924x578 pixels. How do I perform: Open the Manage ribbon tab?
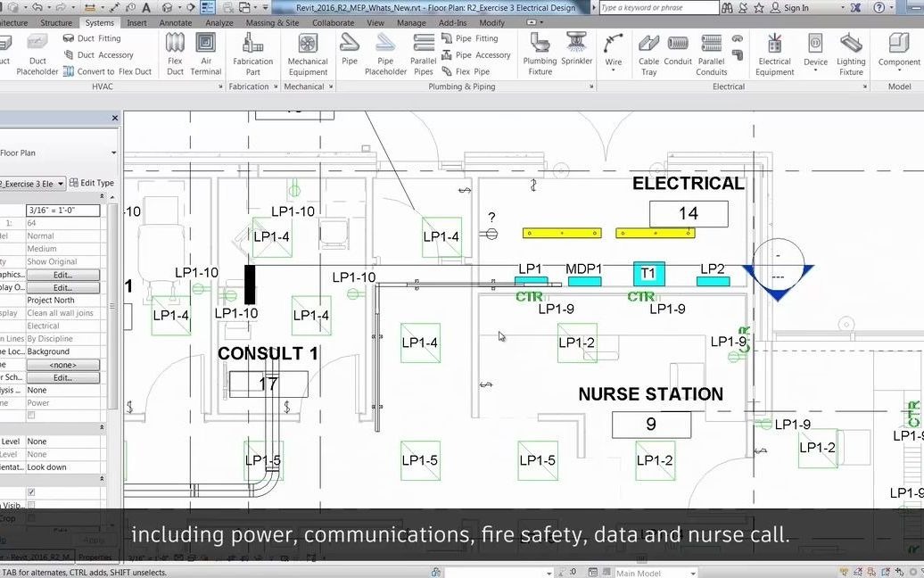(411, 22)
